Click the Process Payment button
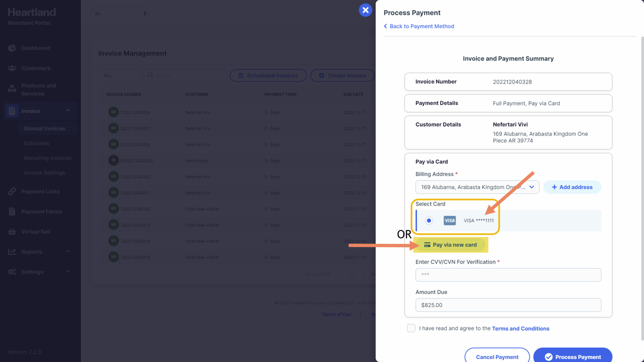 click(572, 356)
